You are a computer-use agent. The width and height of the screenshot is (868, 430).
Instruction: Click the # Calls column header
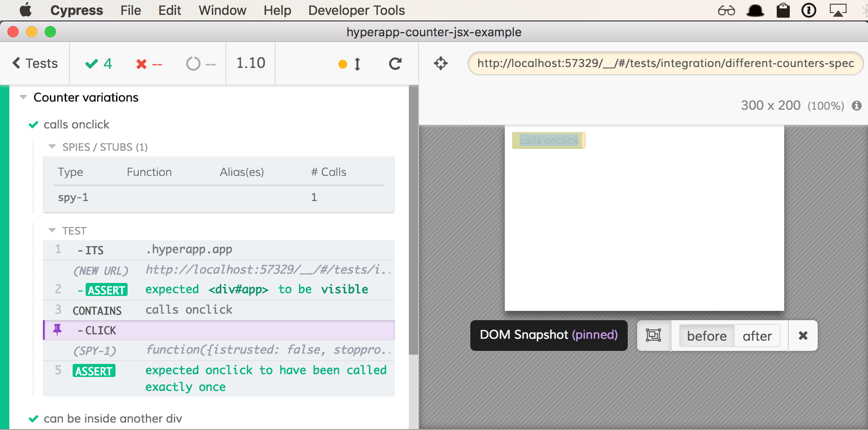(x=329, y=172)
